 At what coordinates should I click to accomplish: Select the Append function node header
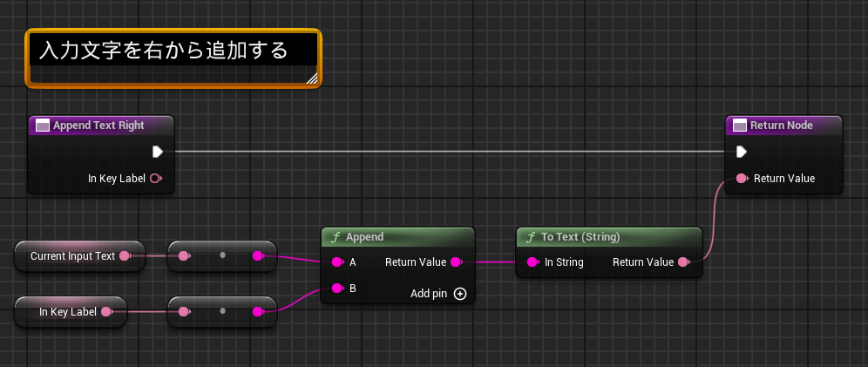click(x=397, y=237)
